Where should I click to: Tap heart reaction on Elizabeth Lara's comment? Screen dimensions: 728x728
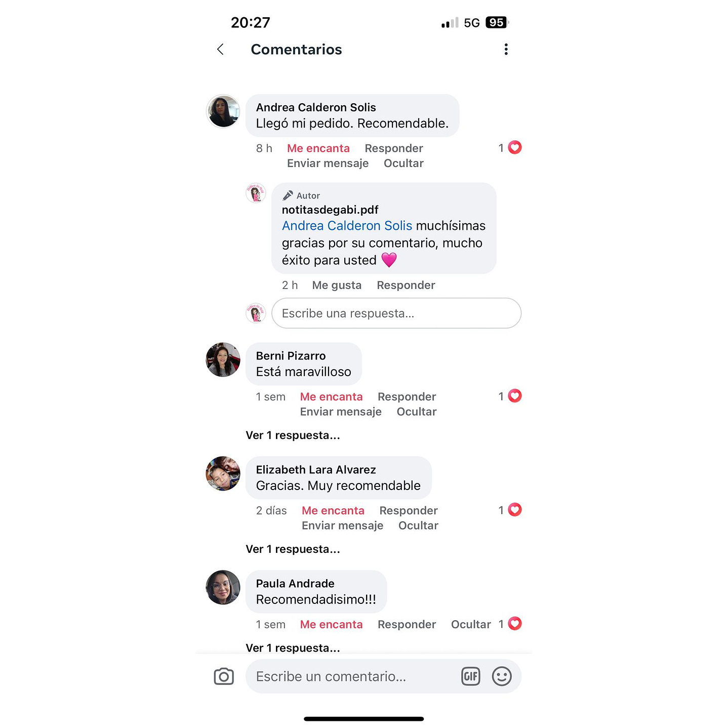pos(510,510)
